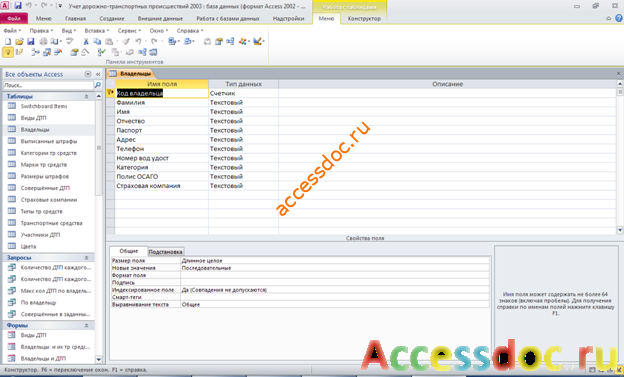Open the Правка dropdown menu

click(41, 31)
